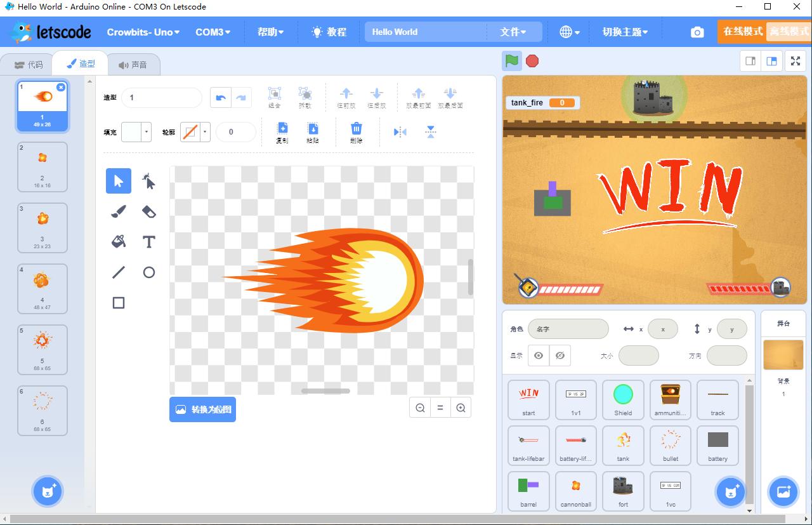Select the Circle drawing tool
This screenshot has height=525, width=812.
click(148, 272)
